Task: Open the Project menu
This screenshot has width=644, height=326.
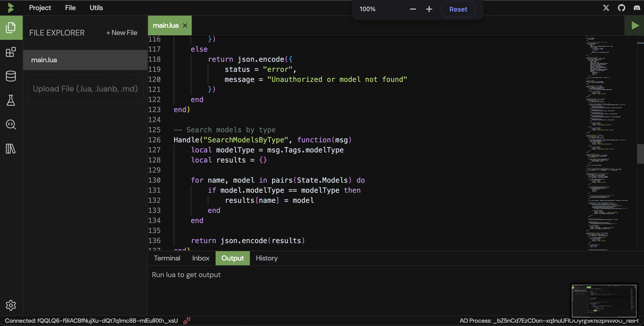Action: pyautogui.click(x=40, y=8)
